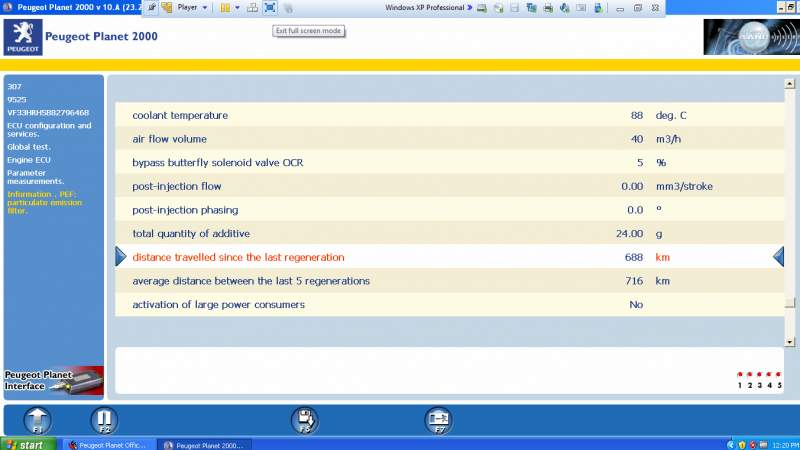Click the F7 transfer button
800x450 pixels.
tap(438, 420)
